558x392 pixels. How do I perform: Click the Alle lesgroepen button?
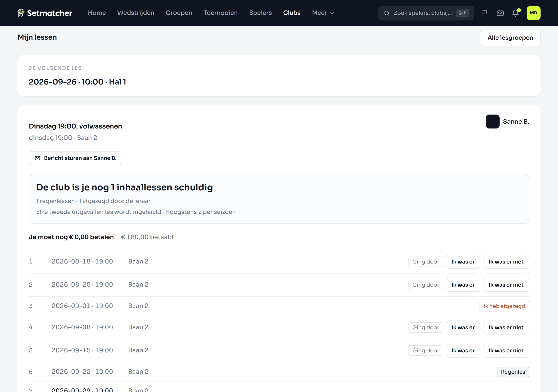click(510, 38)
